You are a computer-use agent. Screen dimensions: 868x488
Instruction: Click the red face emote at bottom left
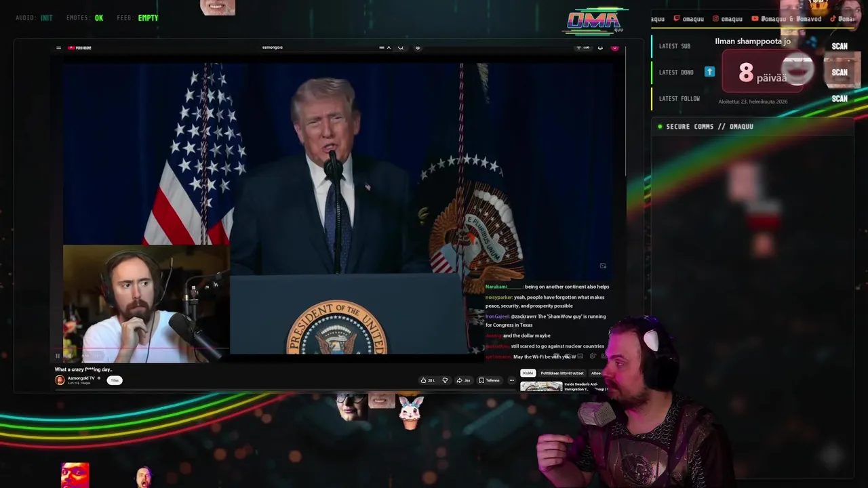coord(75,475)
